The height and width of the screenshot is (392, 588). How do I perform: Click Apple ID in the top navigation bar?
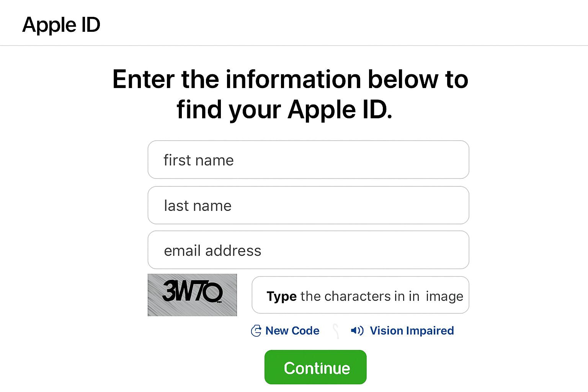click(61, 24)
